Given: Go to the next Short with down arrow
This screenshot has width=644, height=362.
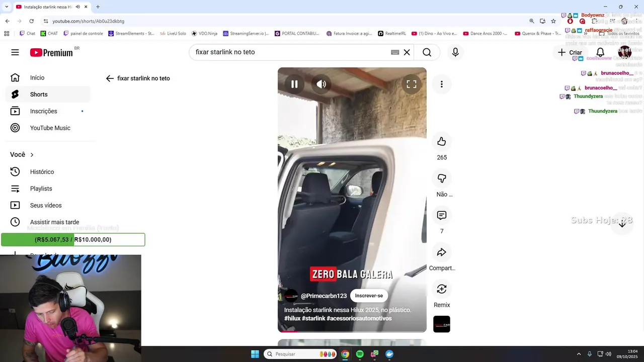Looking at the screenshot, I should [x=622, y=224].
